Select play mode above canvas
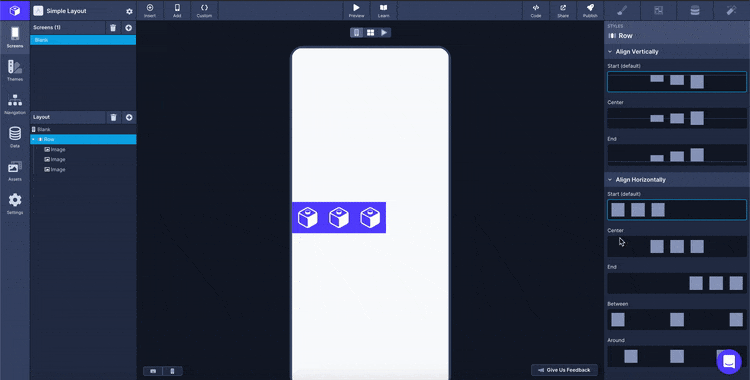Image resolution: width=750 pixels, height=380 pixels. coord(384,33)
